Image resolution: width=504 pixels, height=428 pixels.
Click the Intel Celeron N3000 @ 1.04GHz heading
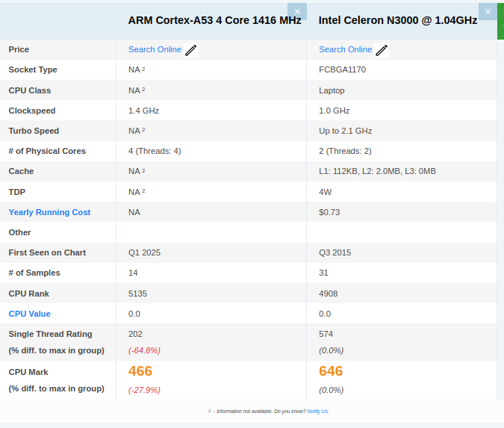[398, 20]
